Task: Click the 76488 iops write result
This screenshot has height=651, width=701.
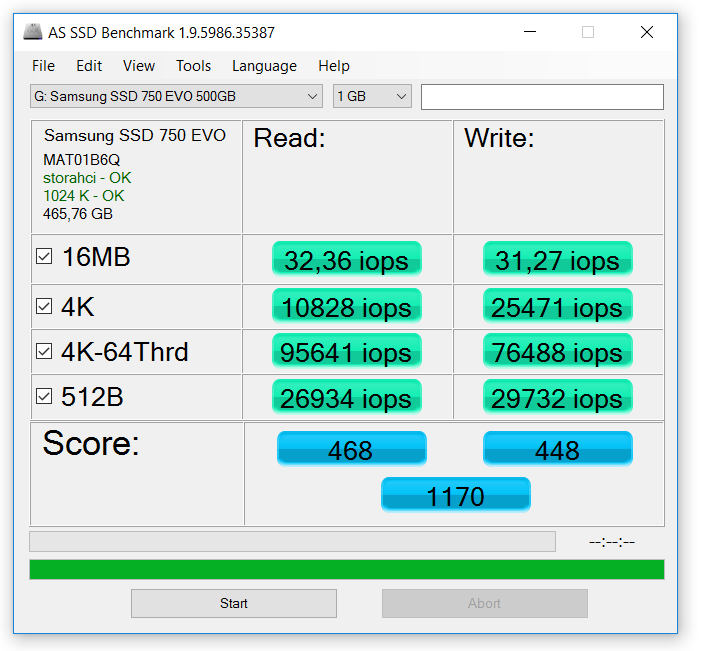Action: click(x=557, y=351)
